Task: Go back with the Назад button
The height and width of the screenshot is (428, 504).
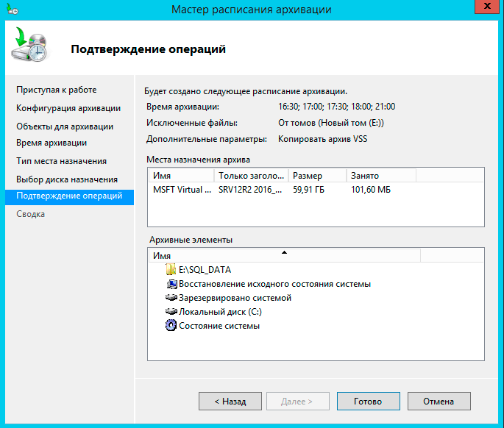Action: coord(230,401)
